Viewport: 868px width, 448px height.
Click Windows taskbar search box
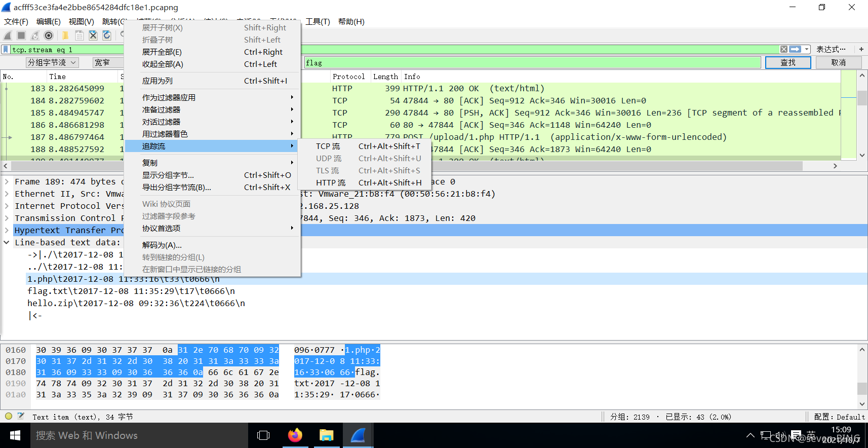pos(139,435)
